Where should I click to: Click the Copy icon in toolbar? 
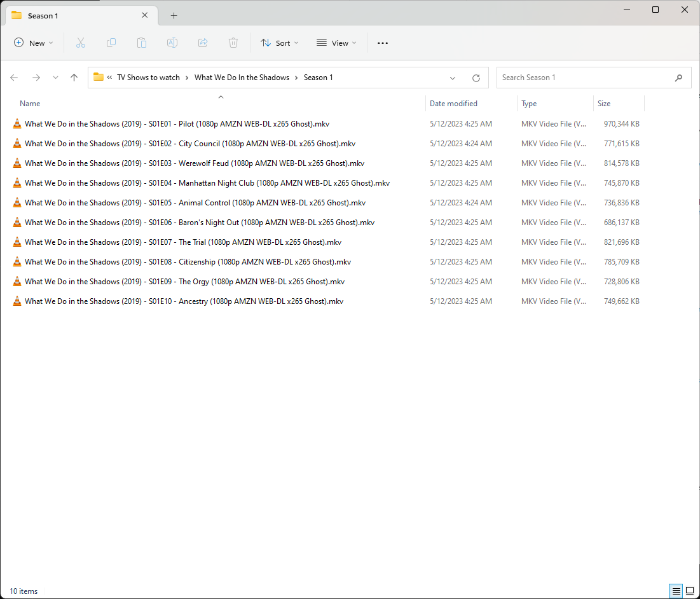click(111, 43)
